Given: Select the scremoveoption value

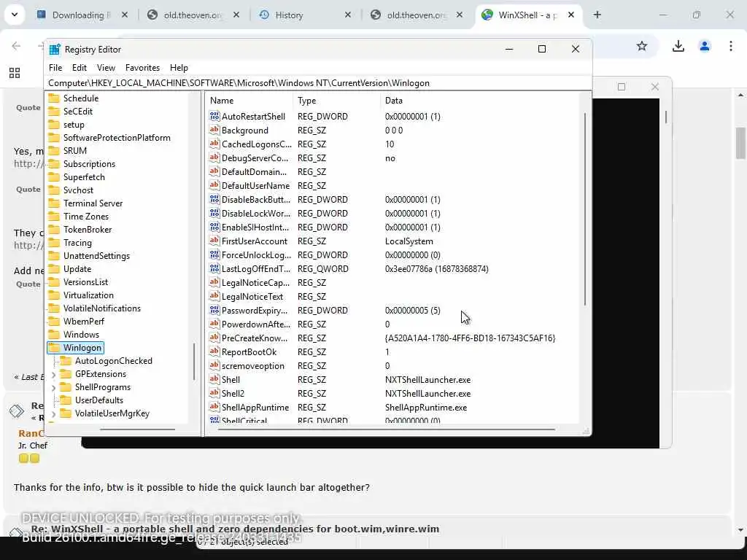Looking at the screenshot, I should 252,366.
